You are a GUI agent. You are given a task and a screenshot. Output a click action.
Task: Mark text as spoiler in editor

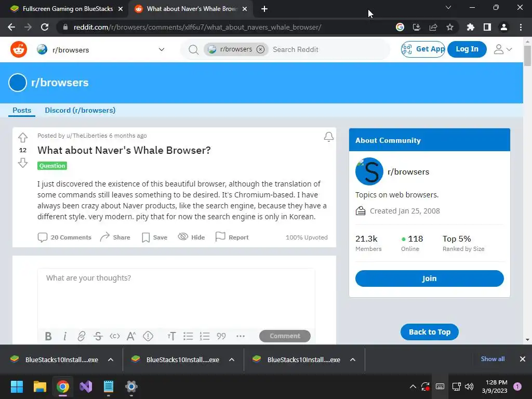(x=148, y=336)
